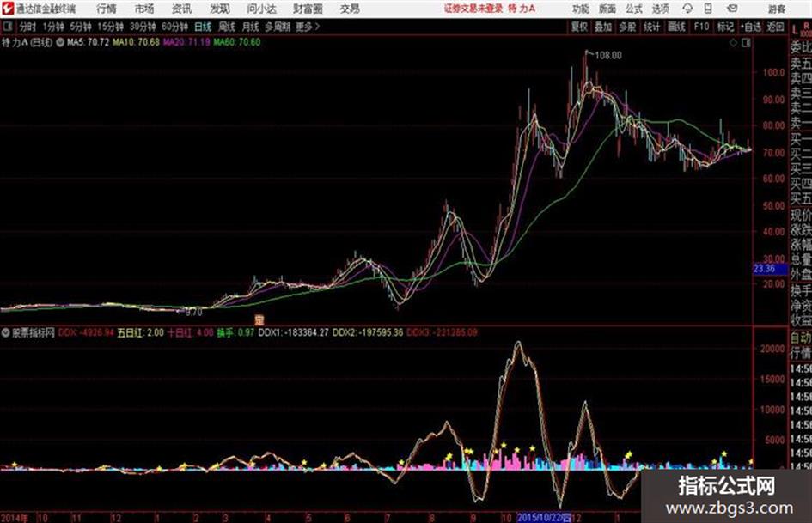Click the MA20: 71.19 indicator label
Viewport: 812px width, 523px height.
point(186,42)
